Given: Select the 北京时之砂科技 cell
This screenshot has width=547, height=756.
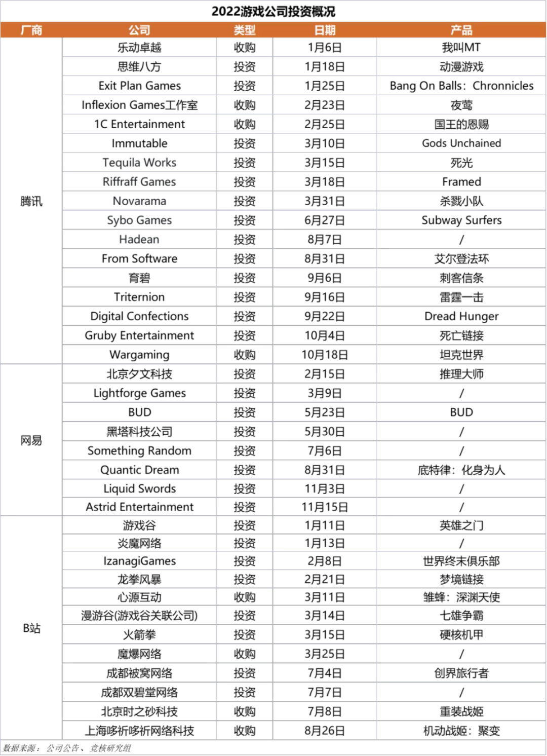Looking at the screenshot, I should tap(139, 711).
